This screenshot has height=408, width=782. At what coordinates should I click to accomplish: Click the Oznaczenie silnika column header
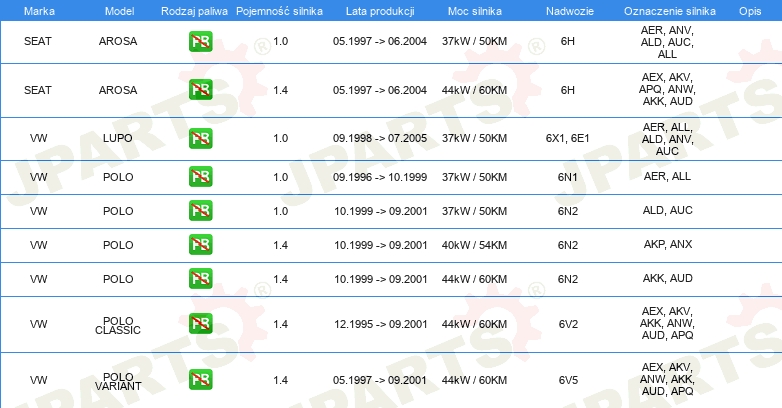pyautogui.click(x=670, y=11)
